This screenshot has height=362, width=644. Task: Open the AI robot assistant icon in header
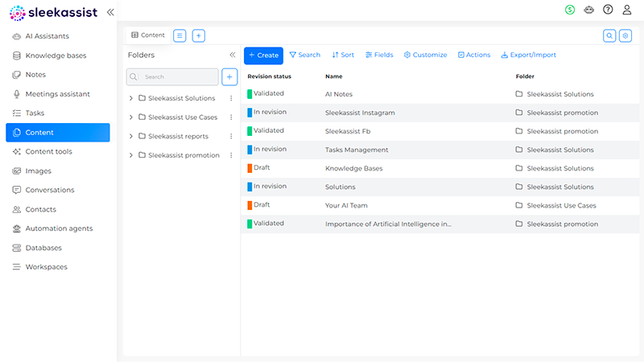tap(589, 10)
